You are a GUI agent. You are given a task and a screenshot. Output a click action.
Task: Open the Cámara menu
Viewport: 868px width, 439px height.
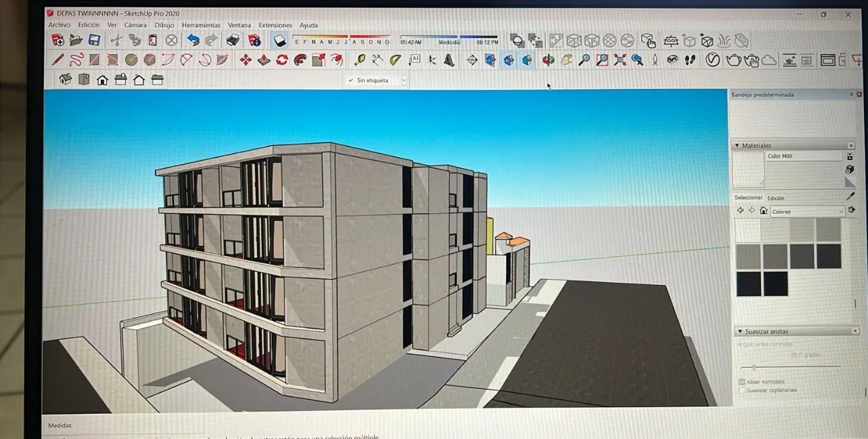(x=136, y=25)
